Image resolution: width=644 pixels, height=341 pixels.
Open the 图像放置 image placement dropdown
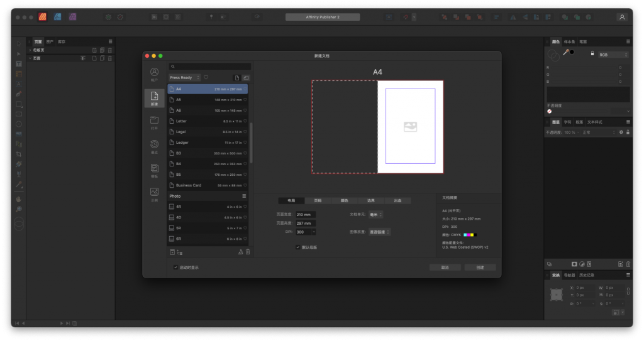click(379, 232)
